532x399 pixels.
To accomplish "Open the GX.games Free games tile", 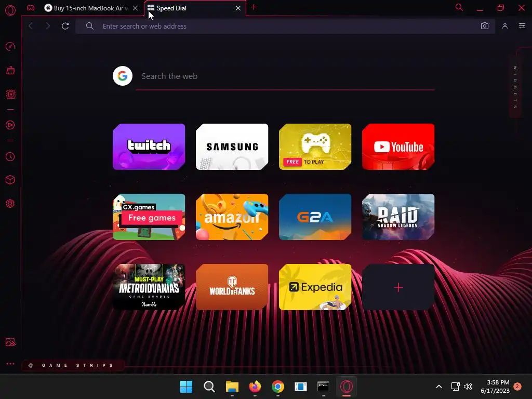I will pyautogui.click(x=149, y=217).
